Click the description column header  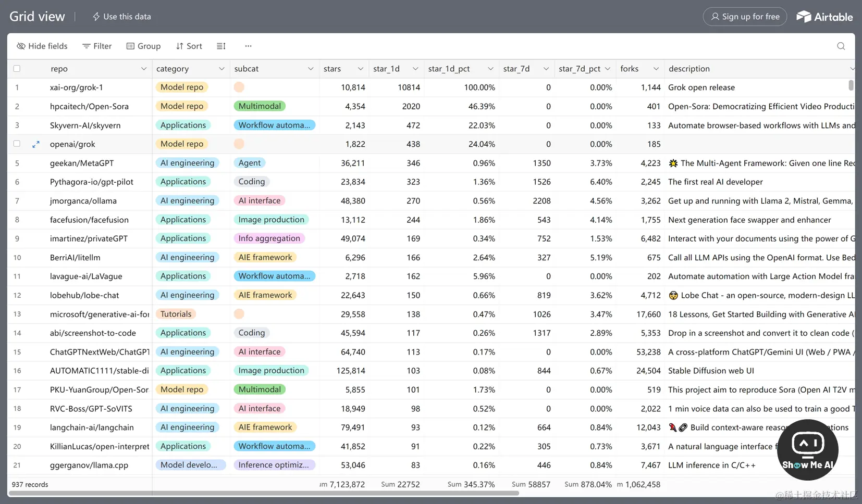(x=760, y=69)
